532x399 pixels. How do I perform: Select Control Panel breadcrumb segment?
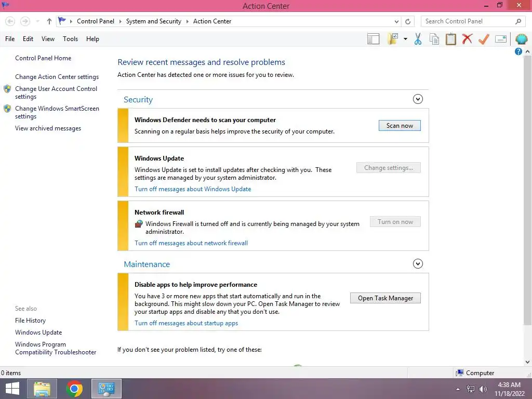[x=96, y=21]
